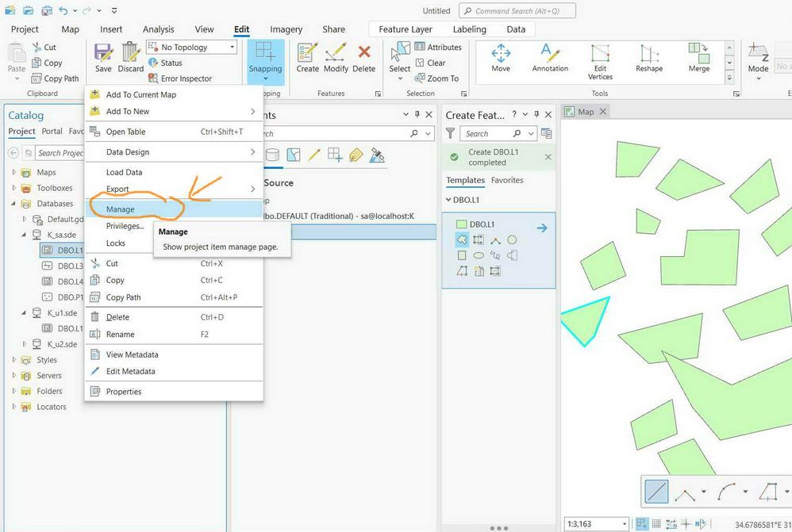Open the Error Inspector

click(180, 78)
